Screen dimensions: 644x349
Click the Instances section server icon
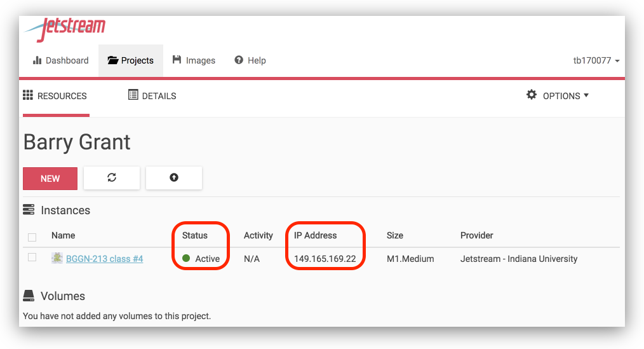pos(29,210)
